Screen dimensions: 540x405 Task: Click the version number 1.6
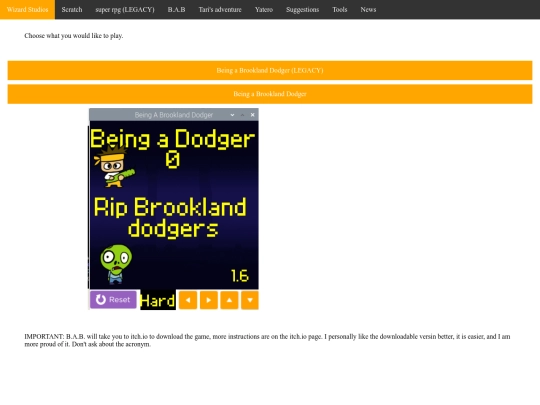(240, 276)
